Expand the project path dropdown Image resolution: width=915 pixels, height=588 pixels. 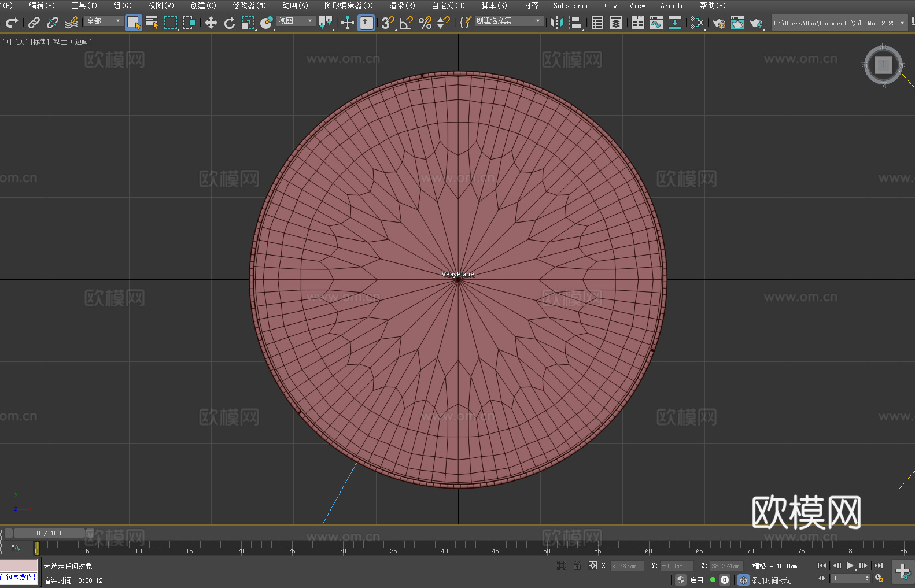pyautogui.click(x=902, y=23)
